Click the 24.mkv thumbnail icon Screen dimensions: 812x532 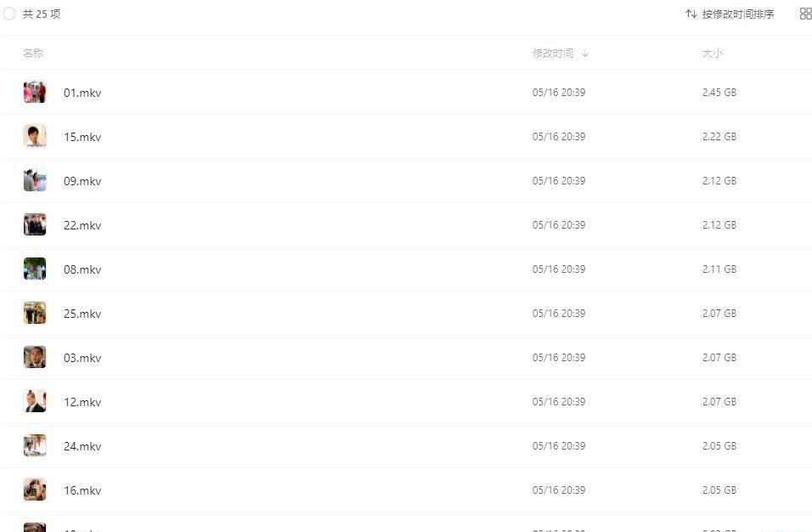35,445
